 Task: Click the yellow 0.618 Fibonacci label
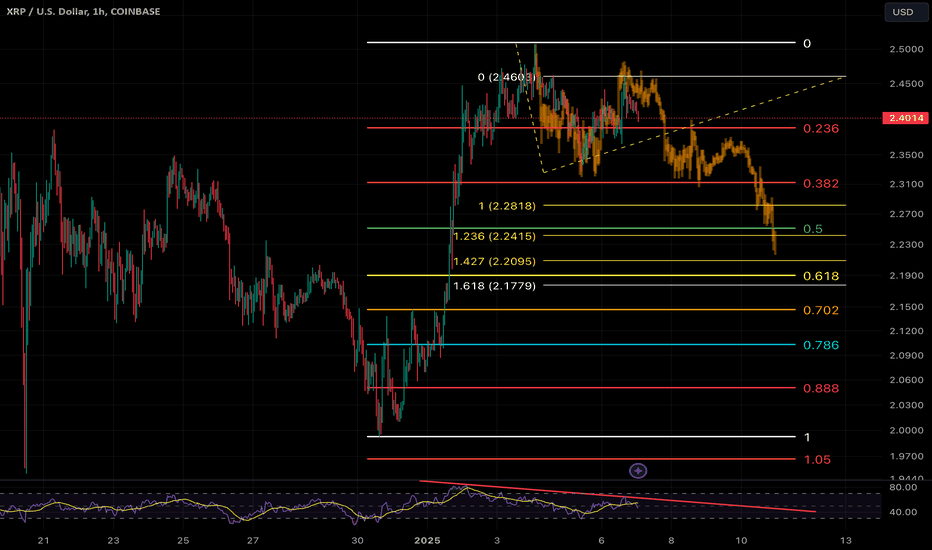tap(821, 276)
